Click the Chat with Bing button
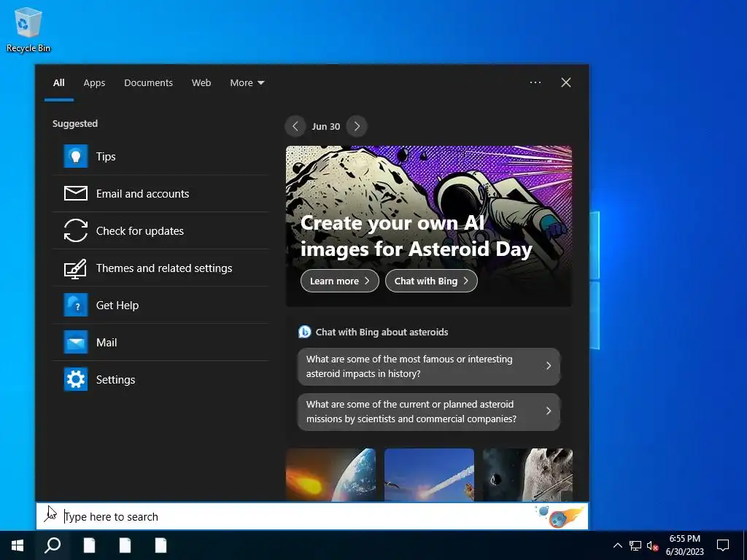The image size is (747, 560). [x=431, y=281]
